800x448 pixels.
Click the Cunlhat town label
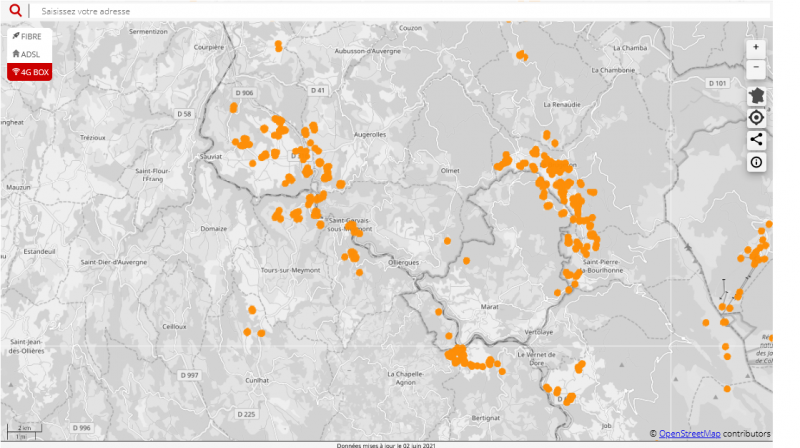pos(256,380)
